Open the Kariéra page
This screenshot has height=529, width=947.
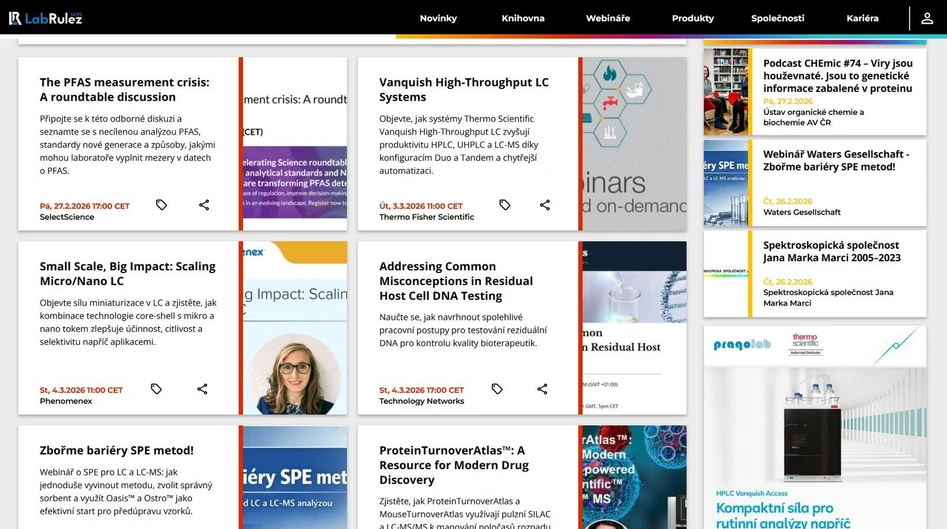coord(862,18)
